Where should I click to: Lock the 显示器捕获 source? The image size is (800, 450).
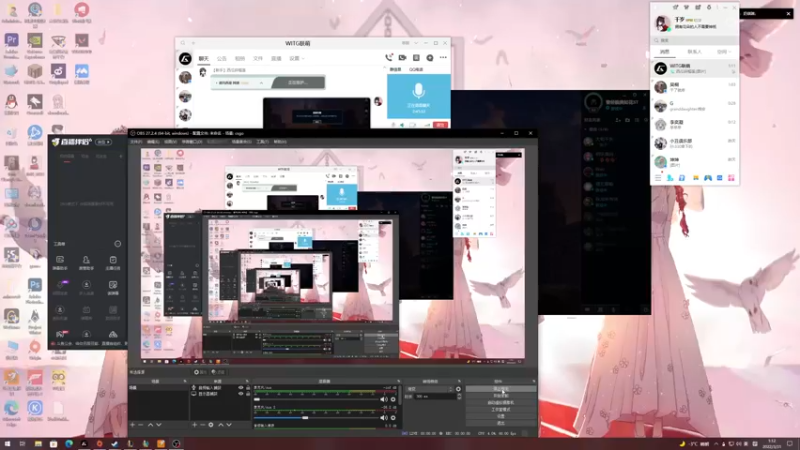coord(248,394)
